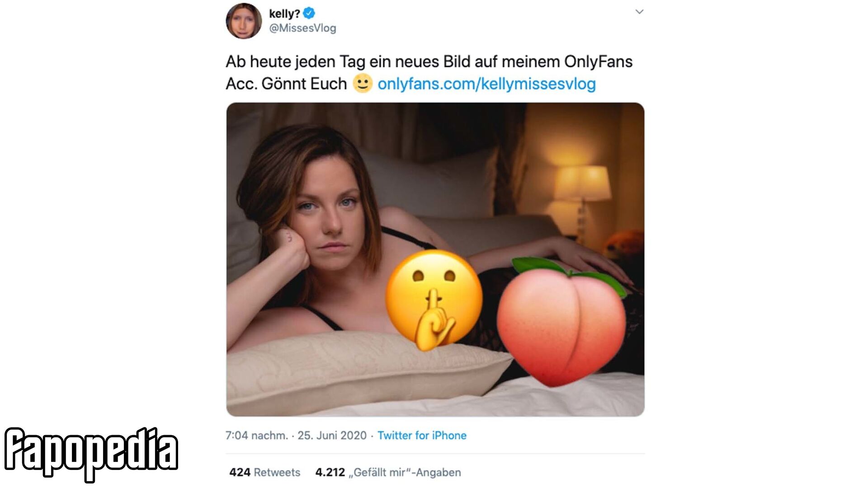Click the Fapopedia watermark logo
The height and width of the screenshot is (488, 868).
point(91,453)
